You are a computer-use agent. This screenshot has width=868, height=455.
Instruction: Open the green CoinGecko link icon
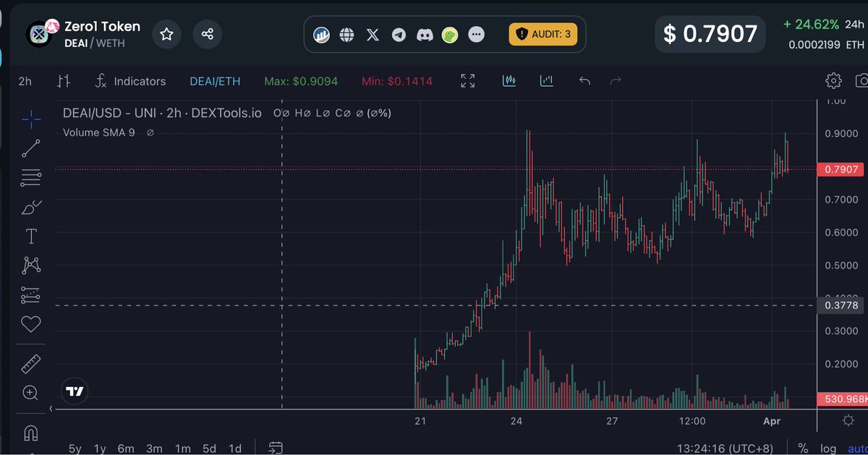point(450,34)
